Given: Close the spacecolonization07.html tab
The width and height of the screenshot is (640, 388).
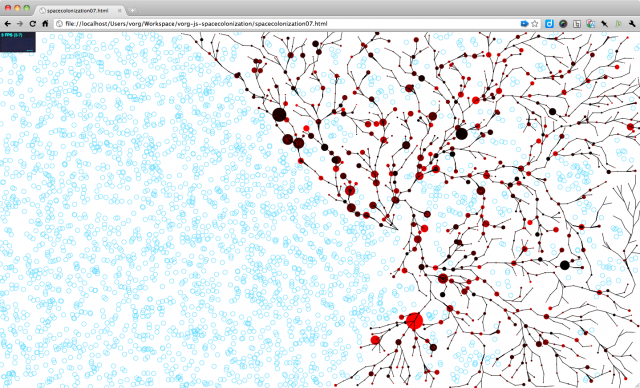Looking at the screenshot, I should [x=120, y=11].
